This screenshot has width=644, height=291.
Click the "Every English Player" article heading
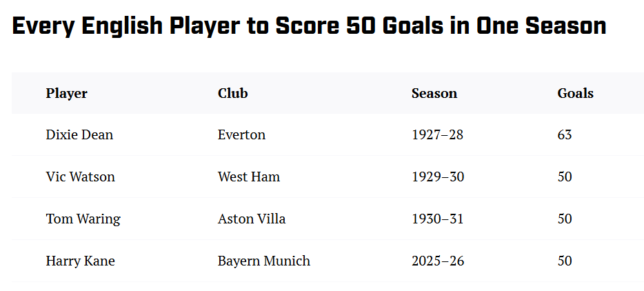coord(309,27)
